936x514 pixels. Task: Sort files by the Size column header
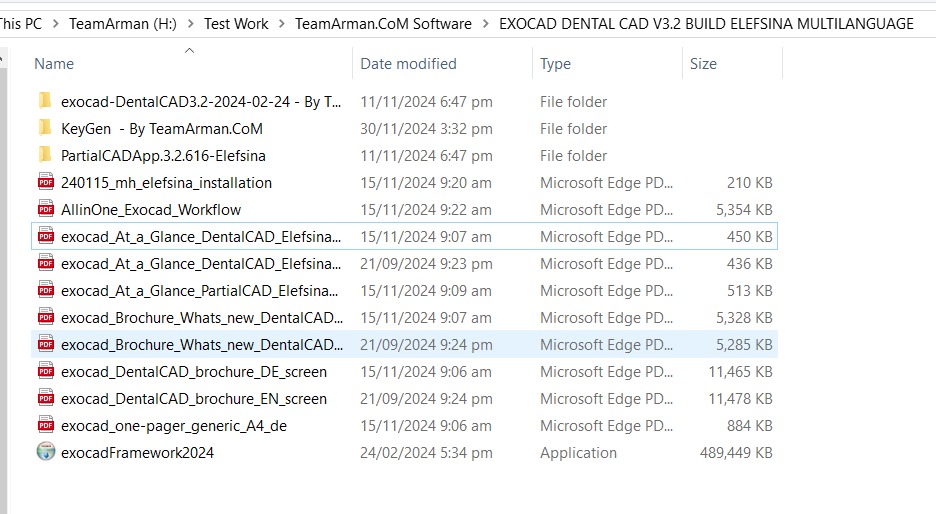pyautogui.click(x=703, y=64)
